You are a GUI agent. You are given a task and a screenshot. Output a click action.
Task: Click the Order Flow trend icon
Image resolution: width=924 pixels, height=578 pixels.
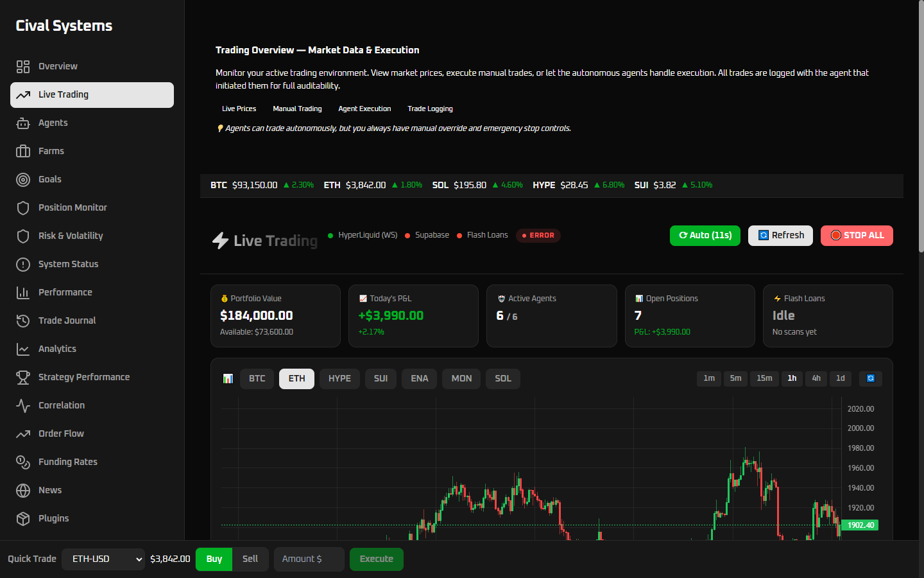coord(23,434)
